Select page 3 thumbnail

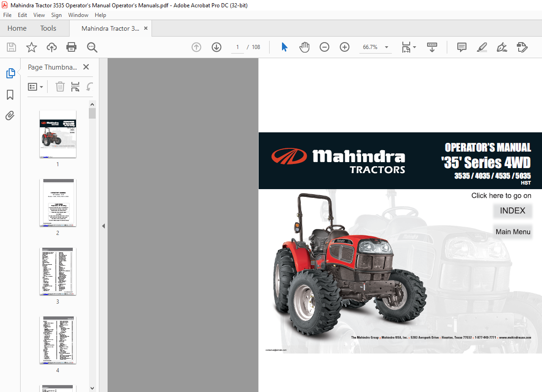coord(58,272)
